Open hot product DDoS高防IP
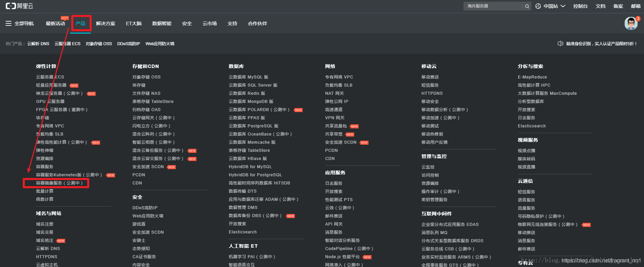Screen dimensions: 644x267 (129, 44)
